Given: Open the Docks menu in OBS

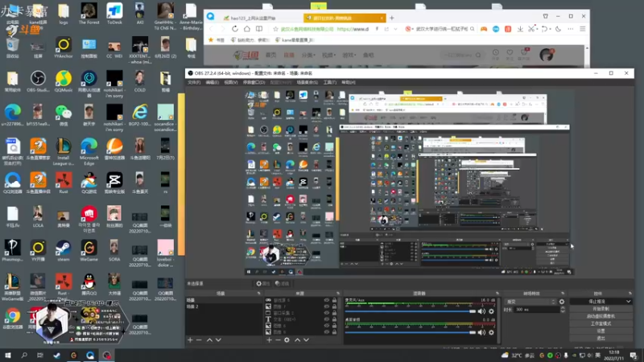Looking at the screenshot, I should point(254,83).
